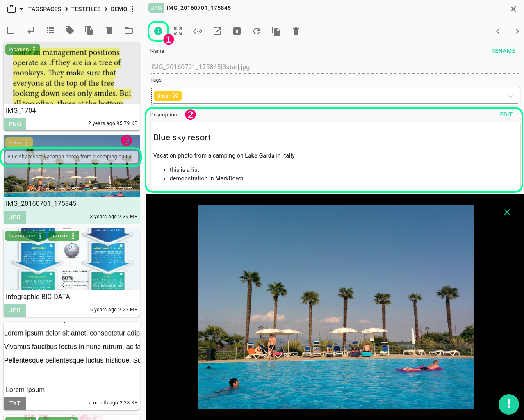Download the file with the download icon
The width and height of the screenshot is (524, 420).
(237, 31)
